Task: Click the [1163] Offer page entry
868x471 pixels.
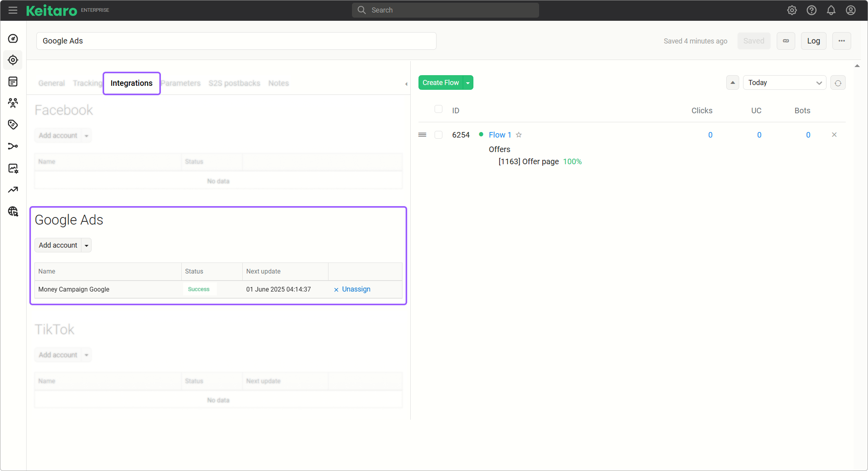Action: [529, 161]
